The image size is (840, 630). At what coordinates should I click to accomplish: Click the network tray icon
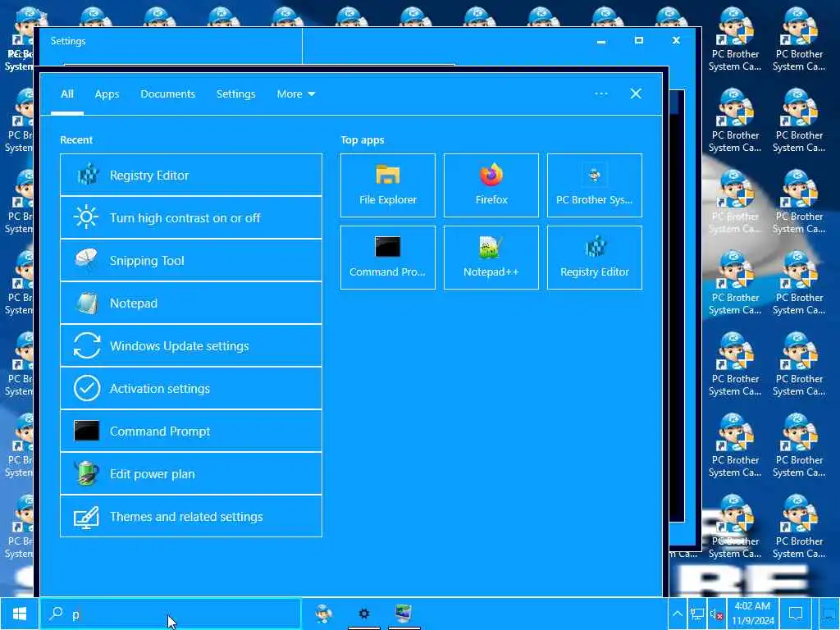point(696,614)
